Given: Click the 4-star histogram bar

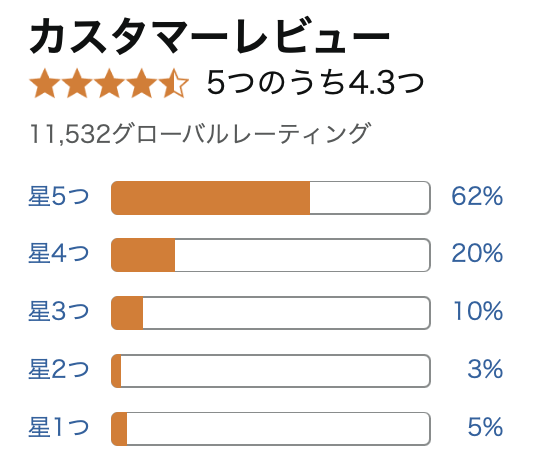Looking at the screenshot, I should [x=271, y=255].
